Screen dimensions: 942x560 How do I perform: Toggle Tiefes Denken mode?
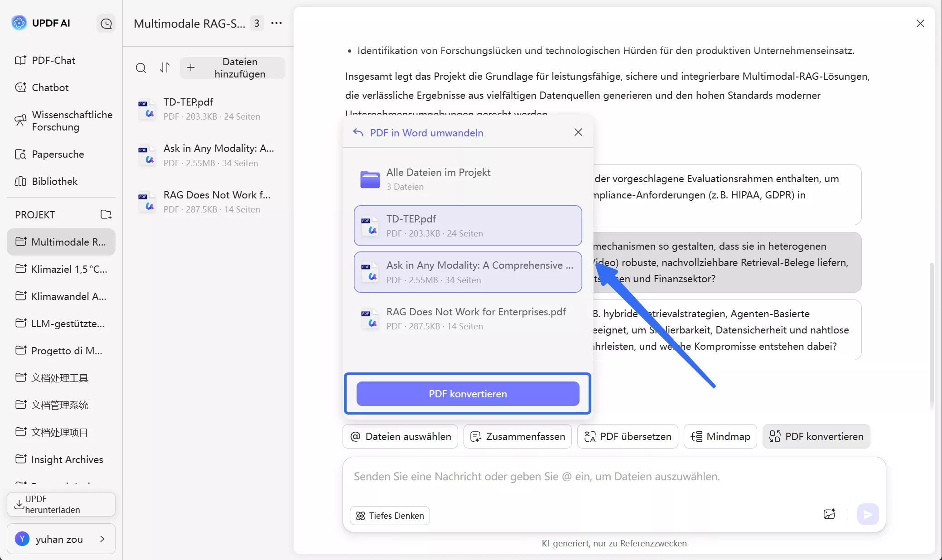tap(390, 516)
